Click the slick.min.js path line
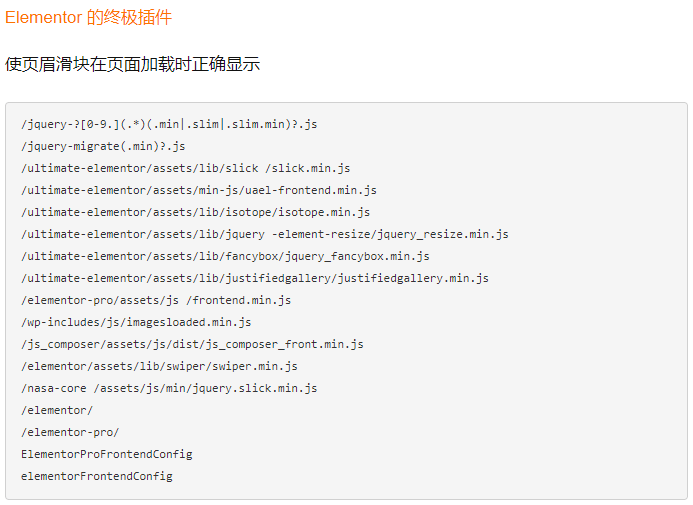The height and width of the screenshot is (505, 693). [185, 168]
